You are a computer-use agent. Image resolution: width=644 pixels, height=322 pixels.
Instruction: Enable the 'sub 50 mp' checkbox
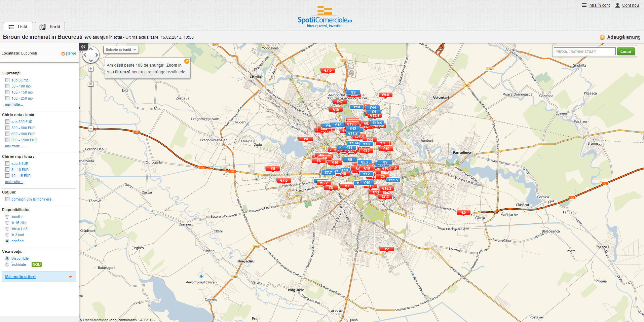[7, 80]
